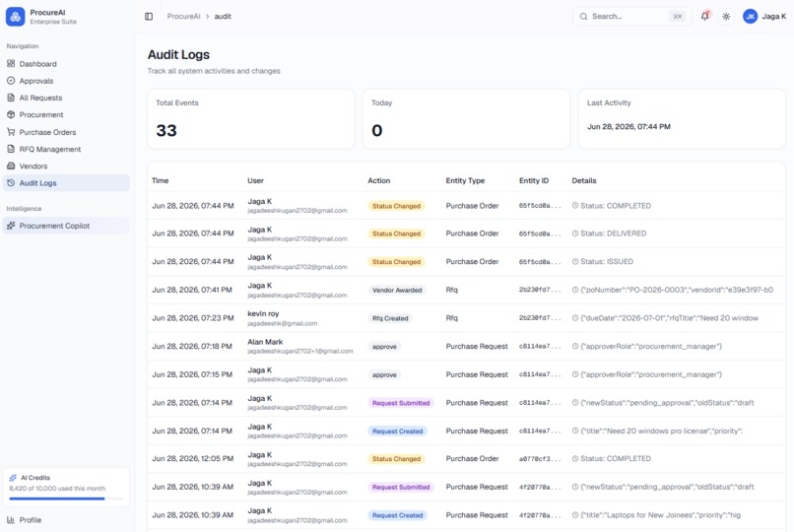Click the AI Credits usage progress bar
Image resolution: width=794 pixels, height=532 pixels.
[66, 499]
